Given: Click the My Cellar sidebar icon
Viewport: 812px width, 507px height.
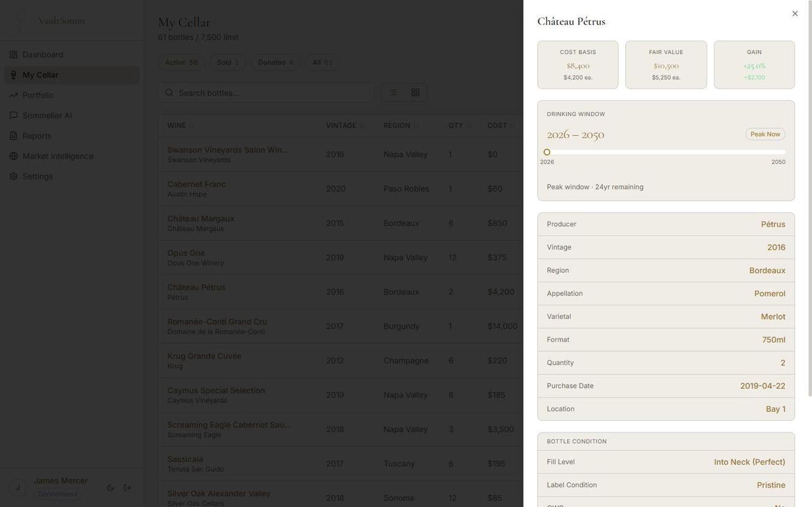Looking at the screenshot, I should pos(13,75).
